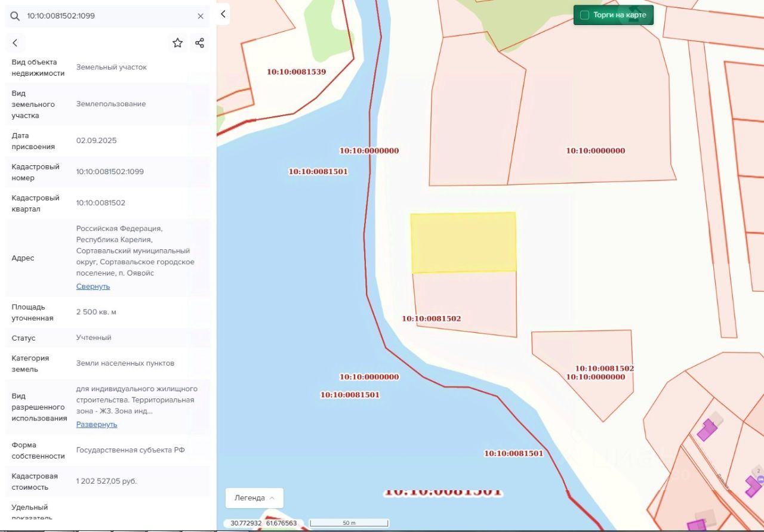The width and height of the screenshot is (764, 532).
Task: Click the 'Площадь уточненная' row label
Action: pyautogui.click(x=33, y=313)
